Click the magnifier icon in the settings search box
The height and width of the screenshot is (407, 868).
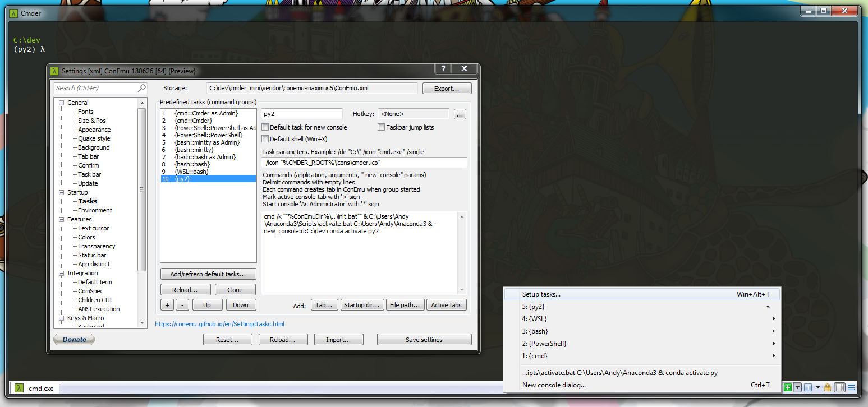(x=141, y=88)
